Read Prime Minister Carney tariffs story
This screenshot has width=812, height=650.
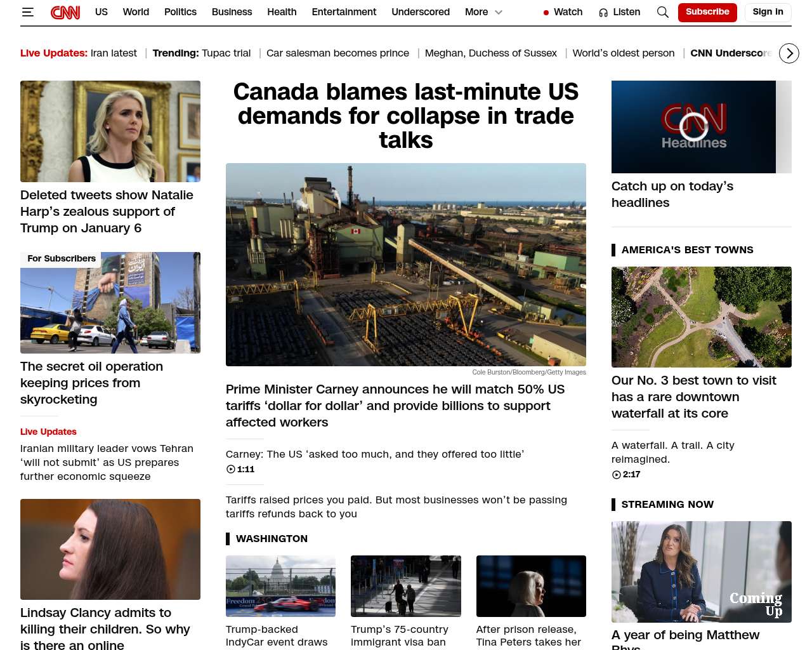395,406
